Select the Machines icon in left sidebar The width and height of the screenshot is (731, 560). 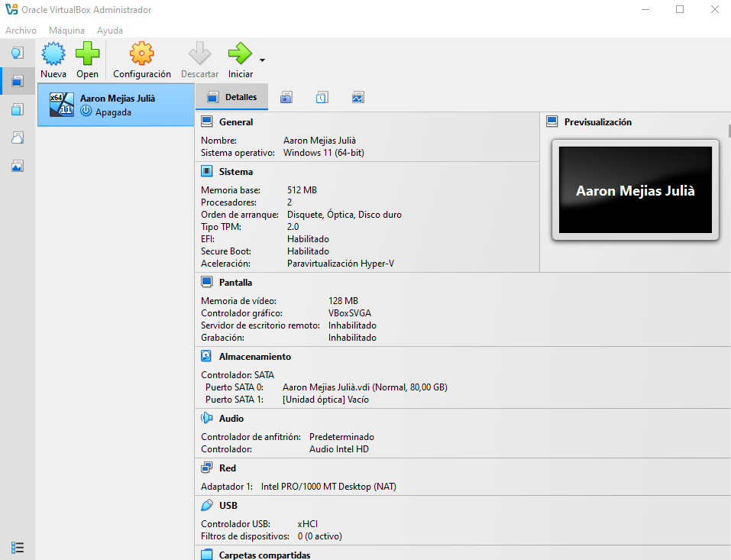[x=18, y=81]
